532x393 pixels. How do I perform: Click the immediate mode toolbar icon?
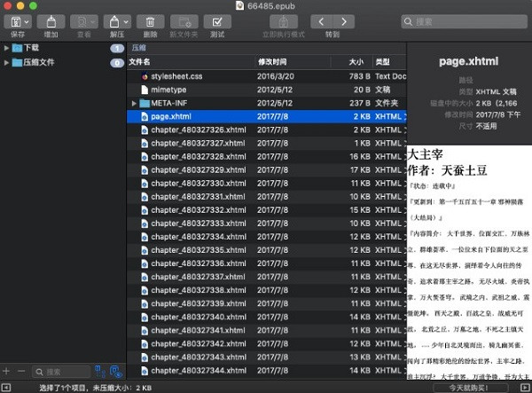[284, 22]
